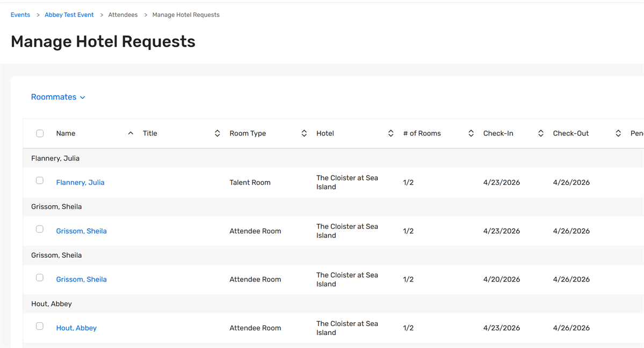Click the Check-In sort icon
Viewport: 644px width, 348px height.
click(x=540, y=133)
